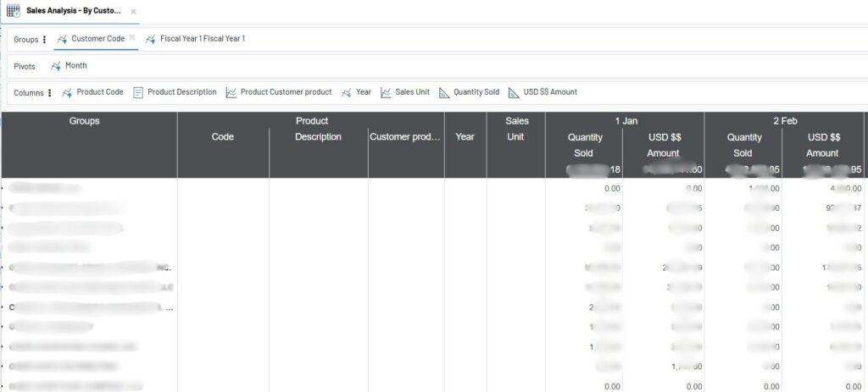This screenshot has height=392, width=868.
Task: Click the Fiscal Year 1 group icon
Action: point(150,39)
